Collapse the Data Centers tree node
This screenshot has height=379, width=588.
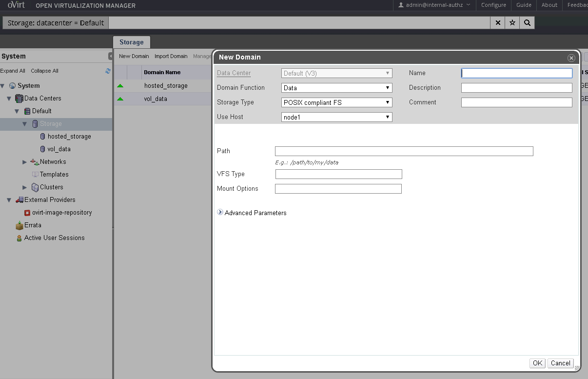(9, 99)
